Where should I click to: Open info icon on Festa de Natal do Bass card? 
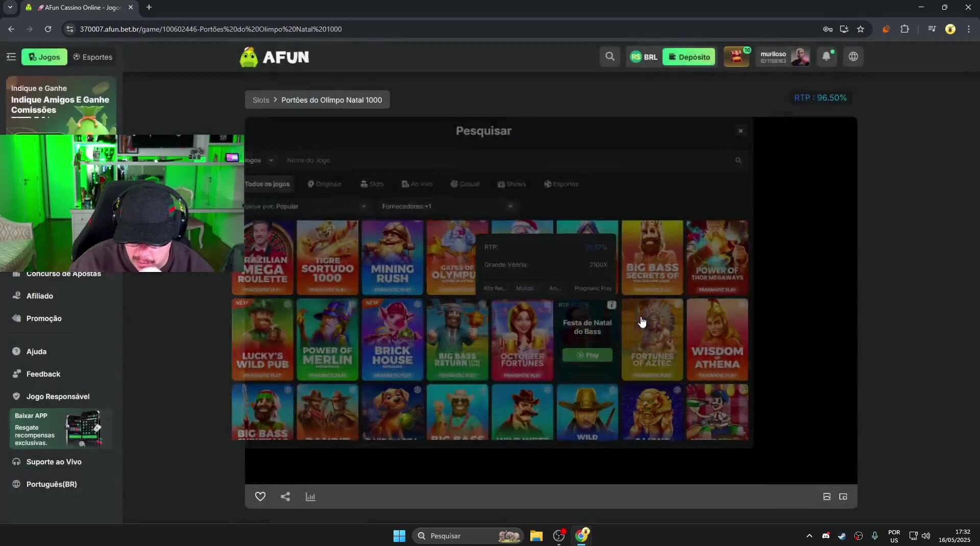(611, 305)
